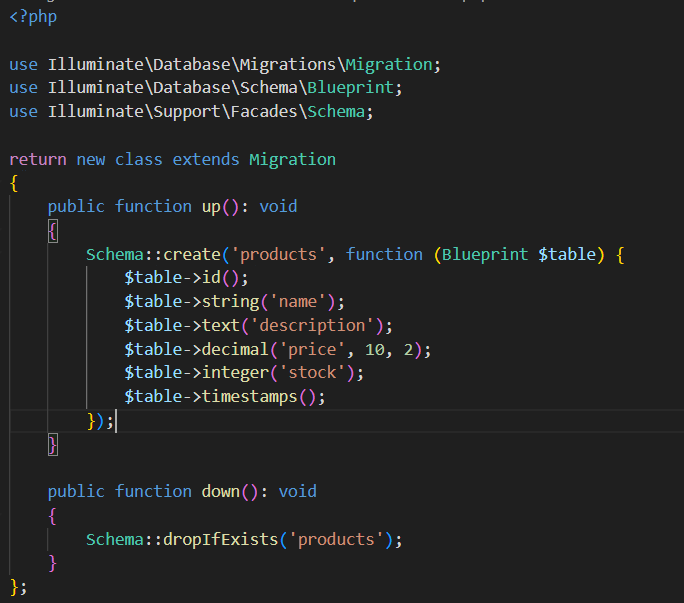This screenshot has width=684, height=603.
Task: Place cursor on the return keyword
Action: click(x=38, y=159)
